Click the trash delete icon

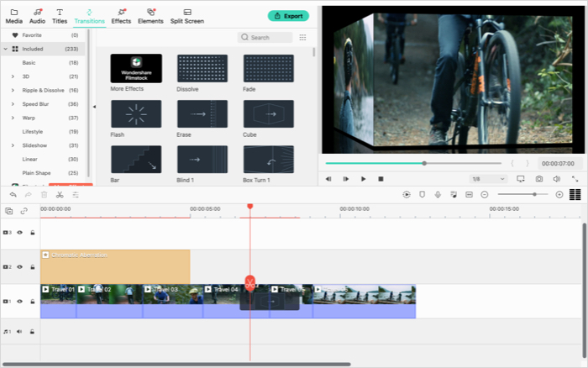45,194
